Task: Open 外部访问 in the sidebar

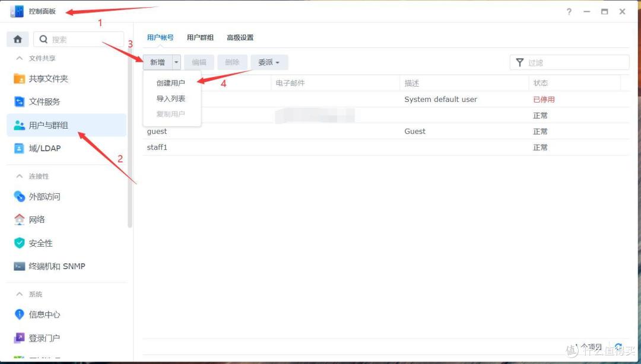Action: coord(66,196)
